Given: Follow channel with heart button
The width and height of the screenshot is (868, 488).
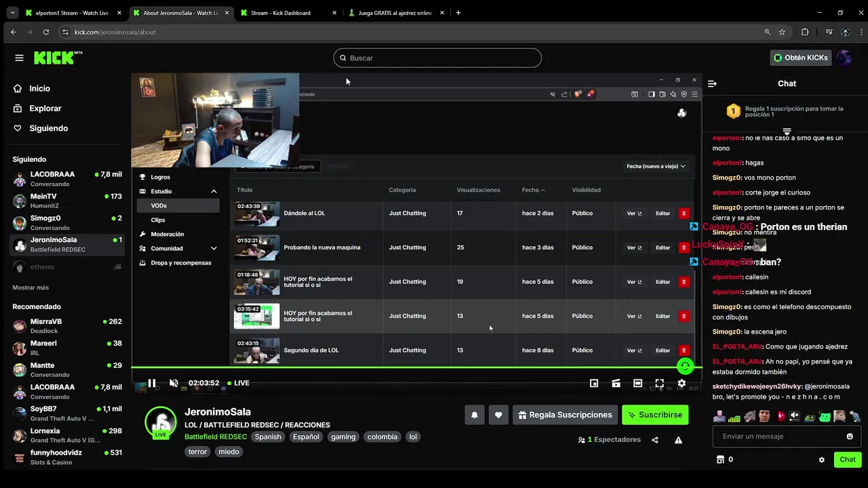Looking at the screenshot, I should click(498, 415).
